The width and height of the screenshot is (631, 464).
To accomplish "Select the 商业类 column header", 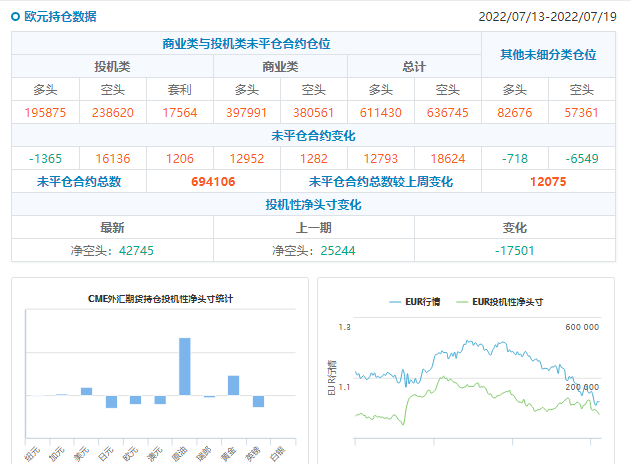I will 280,66.
